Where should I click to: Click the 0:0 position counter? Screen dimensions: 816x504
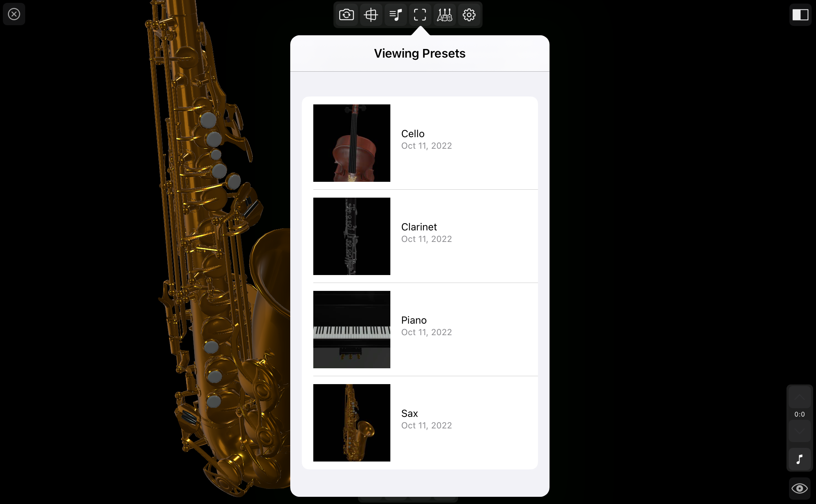pos(799,414)
